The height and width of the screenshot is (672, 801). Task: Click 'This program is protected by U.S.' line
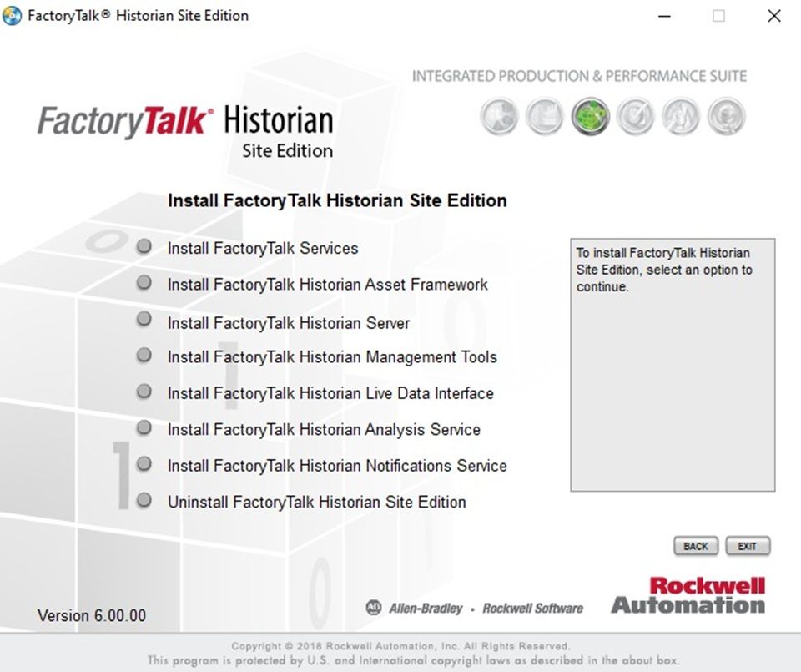[414, 660]
